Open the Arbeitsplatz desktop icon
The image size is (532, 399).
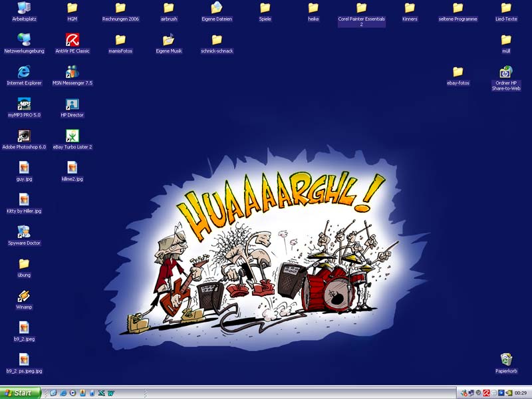point(24,9)
